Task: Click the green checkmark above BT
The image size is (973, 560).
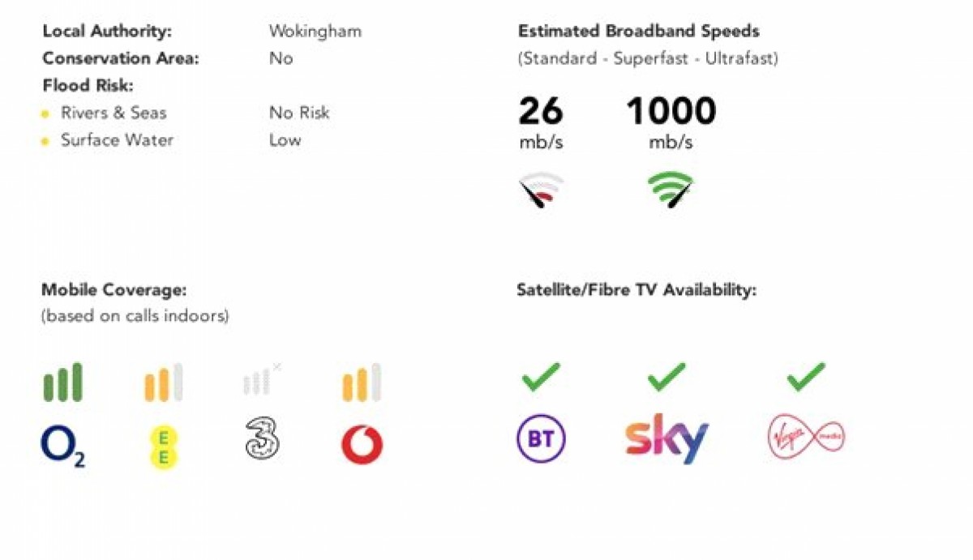Action: [x=541, y=377]
